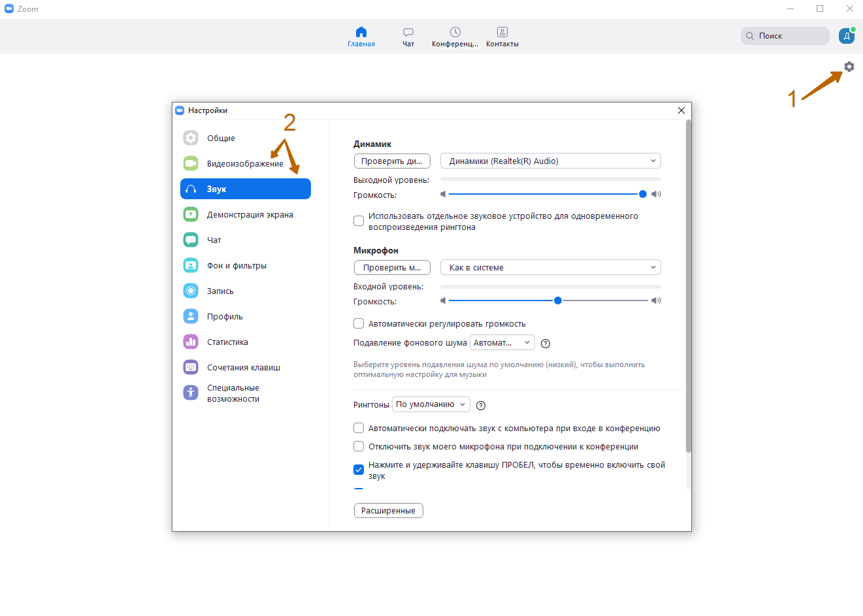This screenshot has width=863, height=616.
Task: Open Статистика settings section
Action: click(x=246, y=342)
